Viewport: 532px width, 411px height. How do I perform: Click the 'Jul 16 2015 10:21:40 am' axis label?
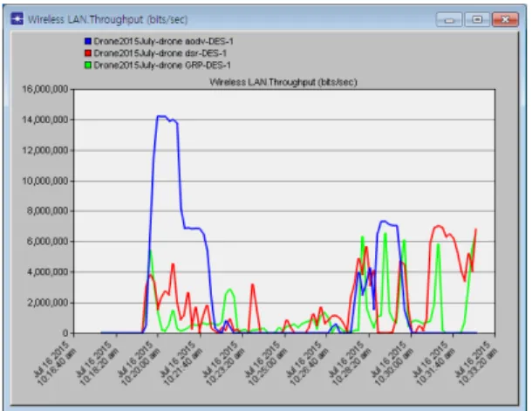coord(182,363)
